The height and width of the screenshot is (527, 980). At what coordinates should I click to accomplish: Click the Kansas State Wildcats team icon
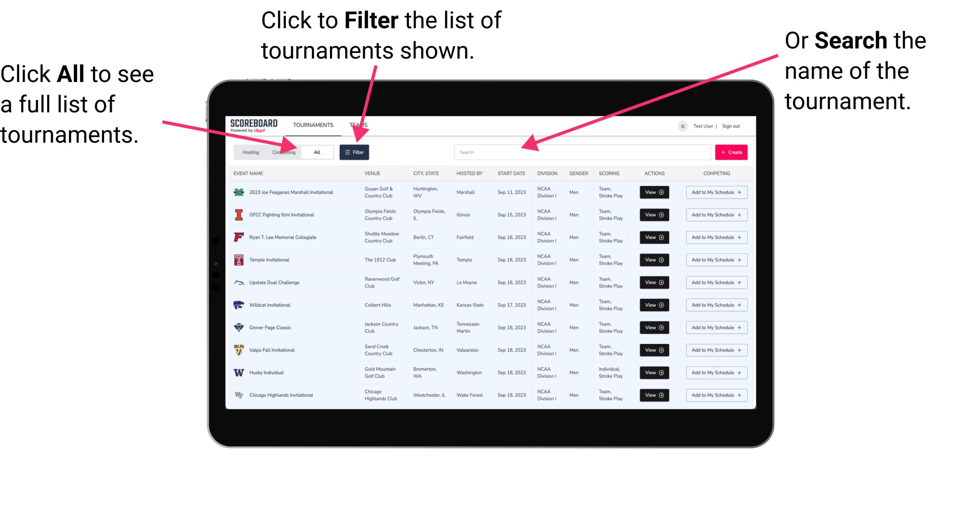click(x=239, y=305)
